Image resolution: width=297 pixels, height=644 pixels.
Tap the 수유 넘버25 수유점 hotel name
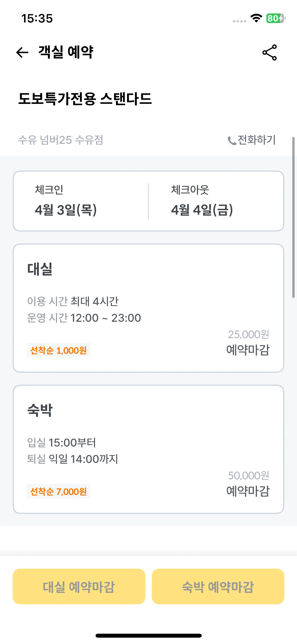[x=61, y=140]
